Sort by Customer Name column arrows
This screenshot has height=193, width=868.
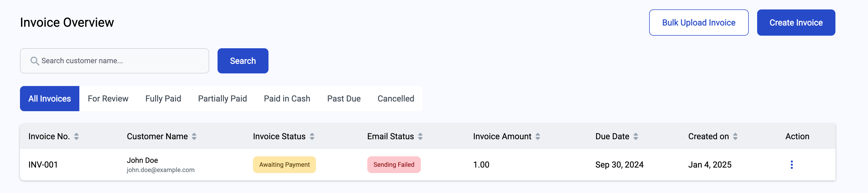(194, 137)
